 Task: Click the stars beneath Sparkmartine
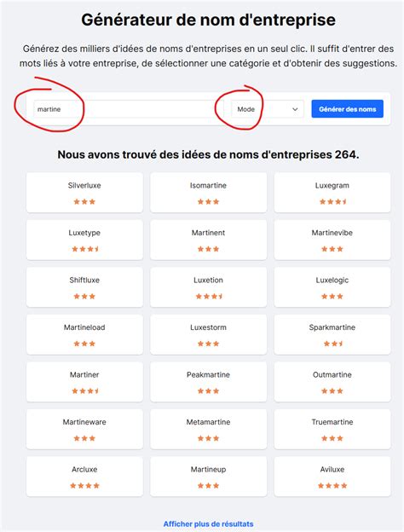(333, 344)
